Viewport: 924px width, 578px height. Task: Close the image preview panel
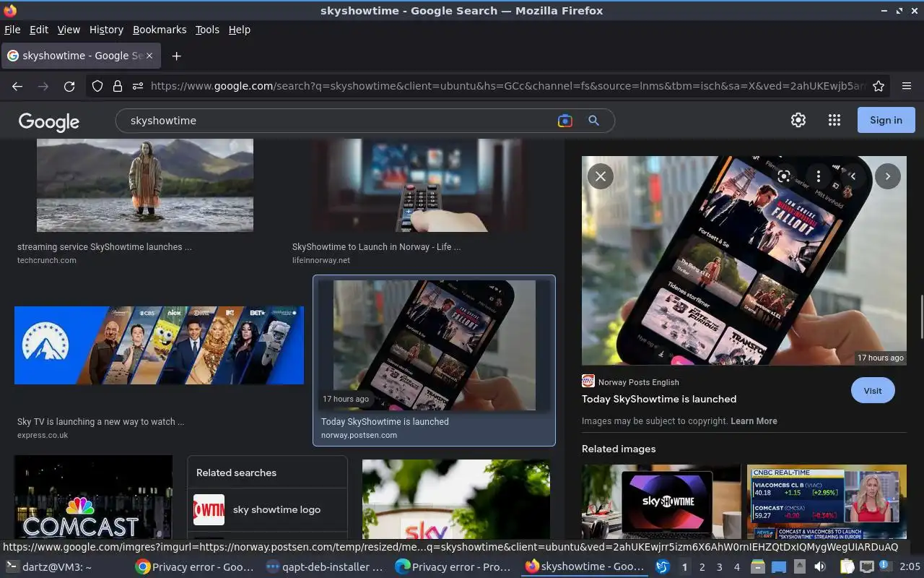pos(600,176)
